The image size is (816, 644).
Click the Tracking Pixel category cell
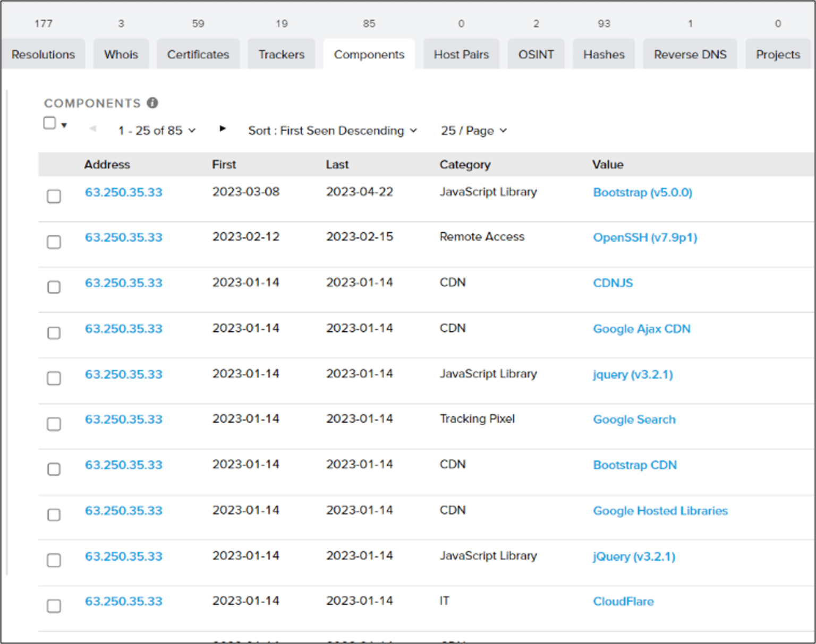[x=477, y=419]
